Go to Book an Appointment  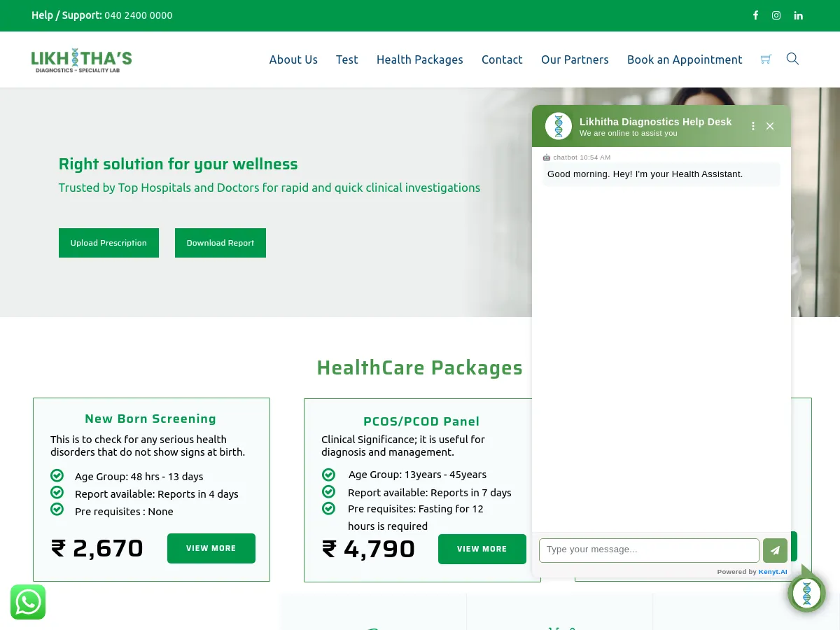click(x=685, y=59)
